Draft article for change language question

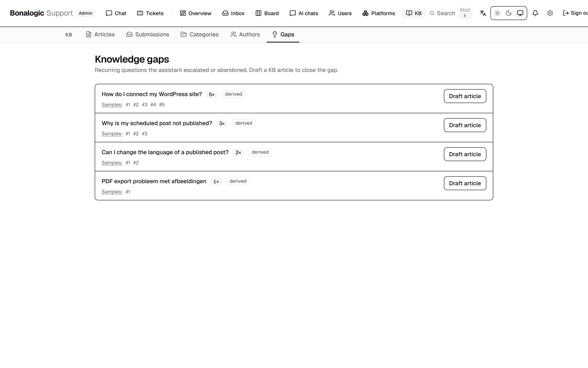click(465, 154)
